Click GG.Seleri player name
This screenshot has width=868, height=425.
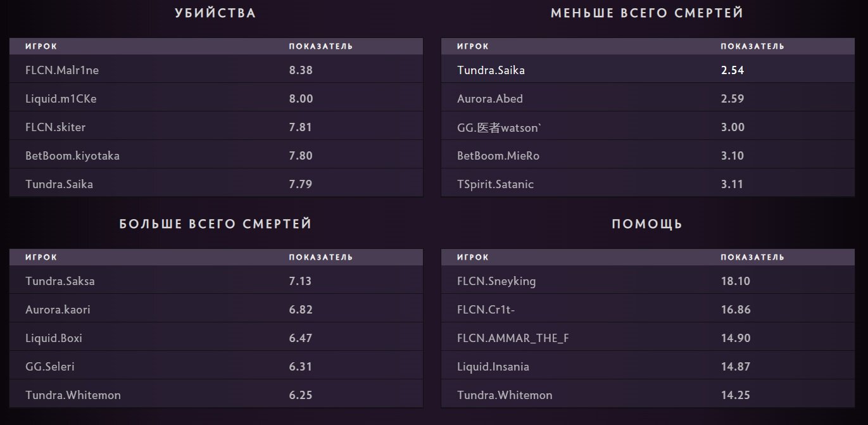(50, 367)
